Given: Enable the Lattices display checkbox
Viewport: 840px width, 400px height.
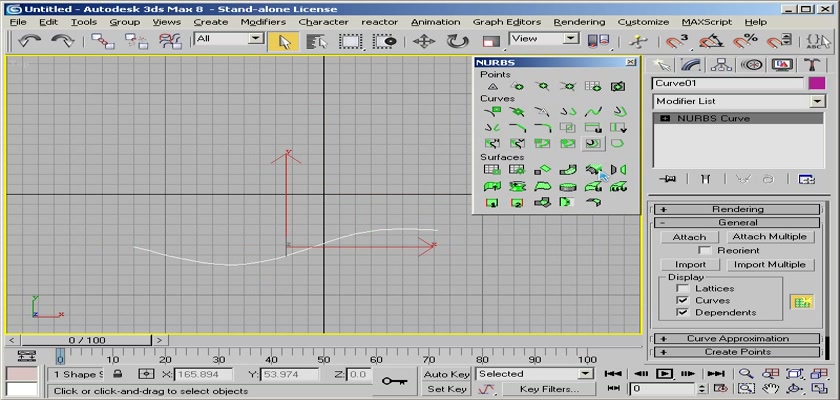Looking at the screenshot, I should pos(682,288).
